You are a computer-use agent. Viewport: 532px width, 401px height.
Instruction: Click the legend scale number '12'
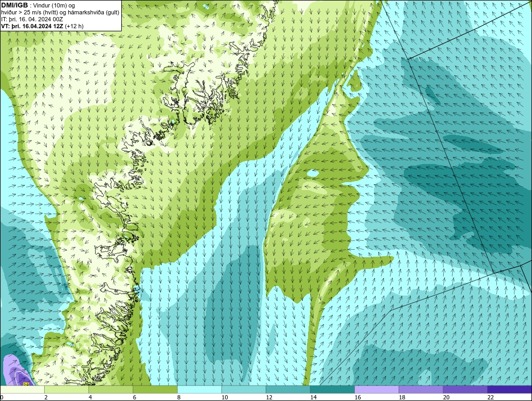tap(269, 398)
